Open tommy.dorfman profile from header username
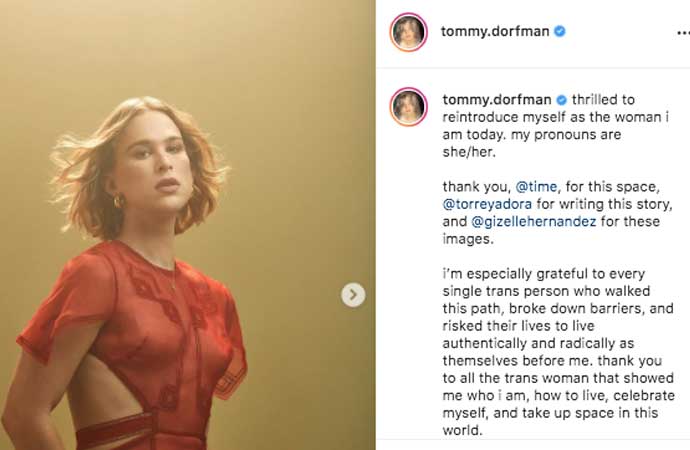Image resolution: width=690 pixels, height=450 pixels. (x=496, y=31)
